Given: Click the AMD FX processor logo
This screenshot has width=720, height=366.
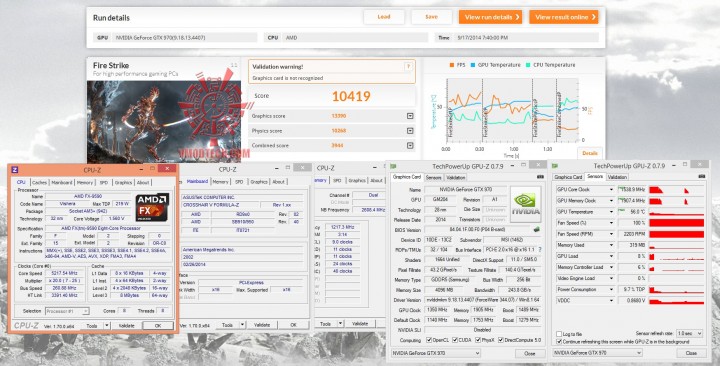Looking at the screenshot, I should tap(152, 208).
